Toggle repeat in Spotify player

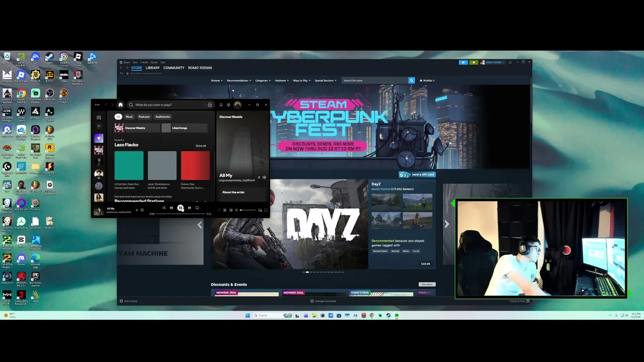[197, 208]
